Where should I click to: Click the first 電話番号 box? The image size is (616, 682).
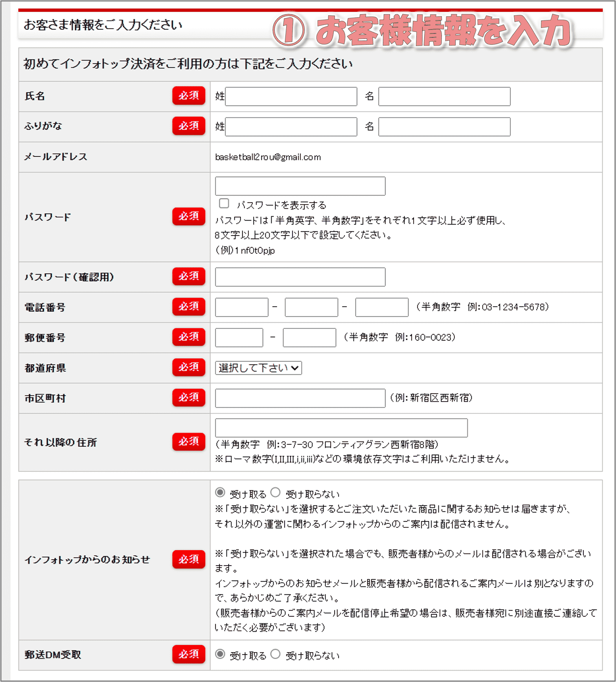(x=241, y=307)
